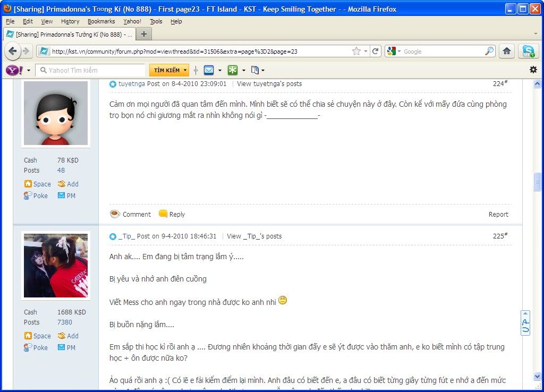Open Yahoo Mail envelope icon
The image size is (544, 392).
(x=209, y=70)
